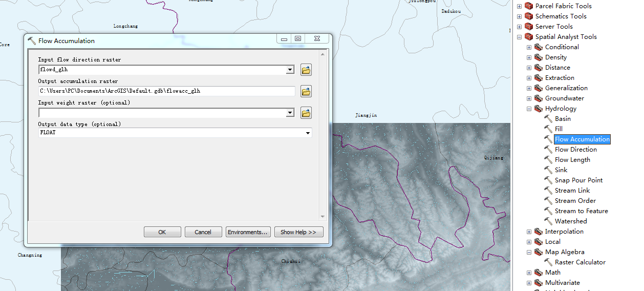Expand the Generalization toolset
This screenshot has height=291, width=644.
tap(529, 88)
